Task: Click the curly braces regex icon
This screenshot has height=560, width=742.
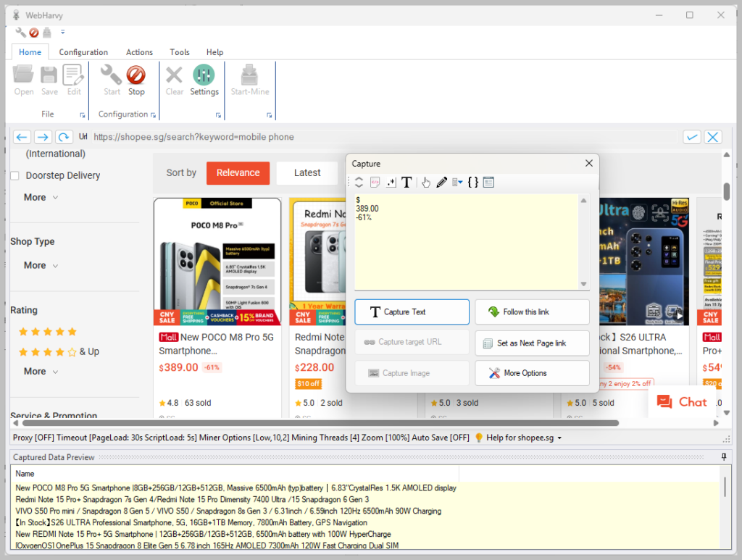Action: [472, 182]
